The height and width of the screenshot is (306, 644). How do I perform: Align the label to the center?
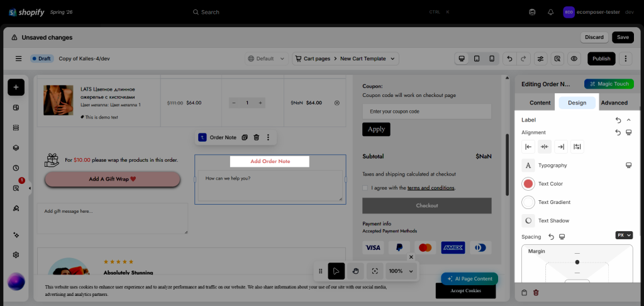pyautogui.click(x=545, y=147)
